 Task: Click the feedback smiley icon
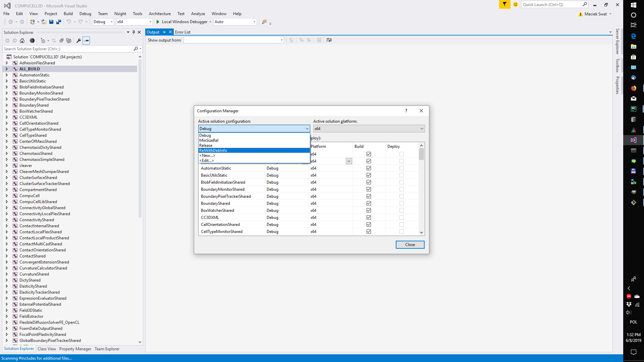click(x=516, y=4)
